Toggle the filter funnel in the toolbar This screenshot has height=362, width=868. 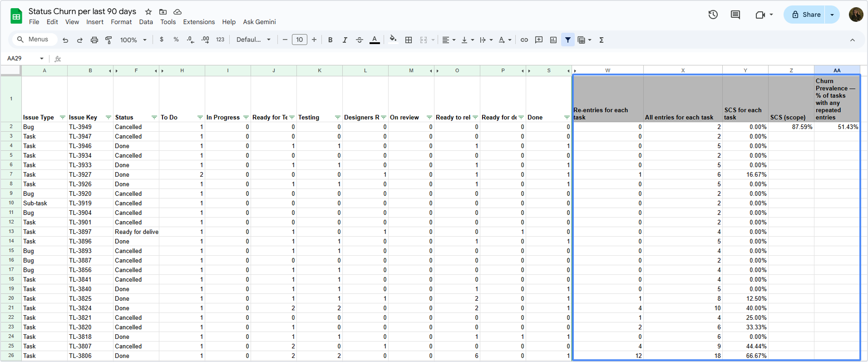(568, 40)
